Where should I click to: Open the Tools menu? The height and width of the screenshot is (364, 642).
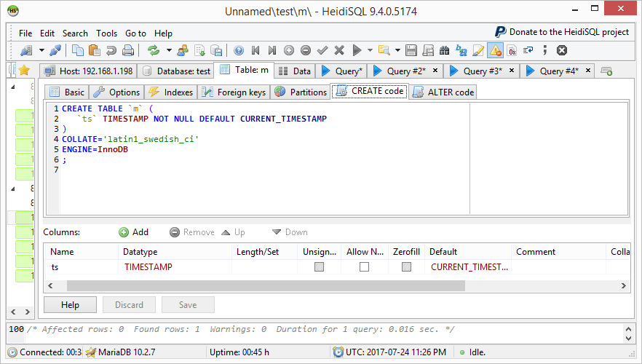tap(106, 33)
